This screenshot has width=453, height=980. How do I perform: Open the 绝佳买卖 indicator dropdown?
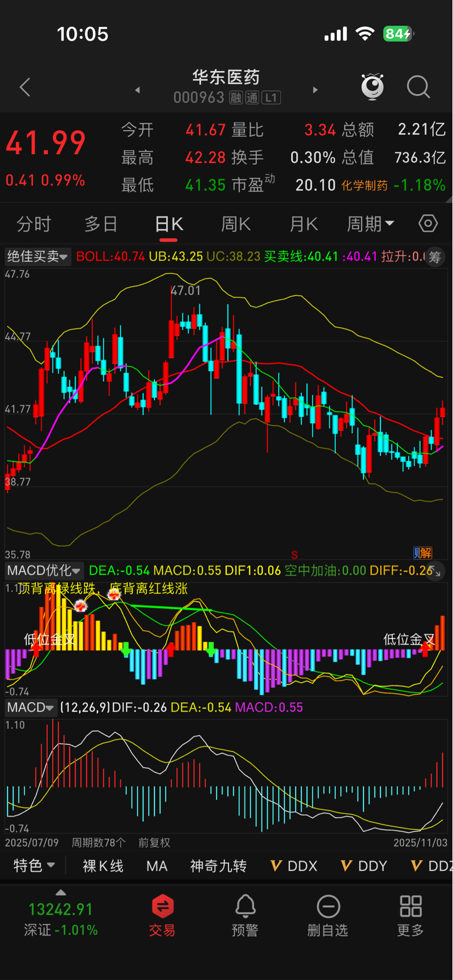tap(38, 257)
